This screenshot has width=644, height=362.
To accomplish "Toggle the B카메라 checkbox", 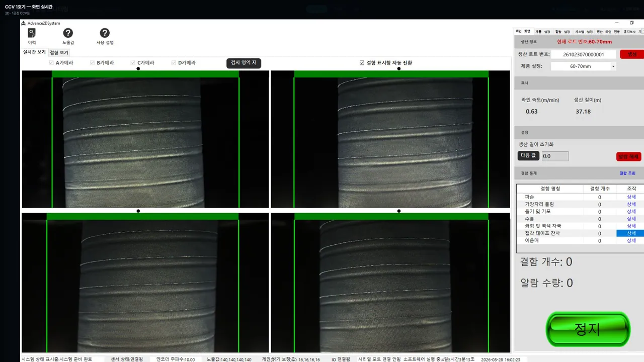I will click(x=93, y=63).
